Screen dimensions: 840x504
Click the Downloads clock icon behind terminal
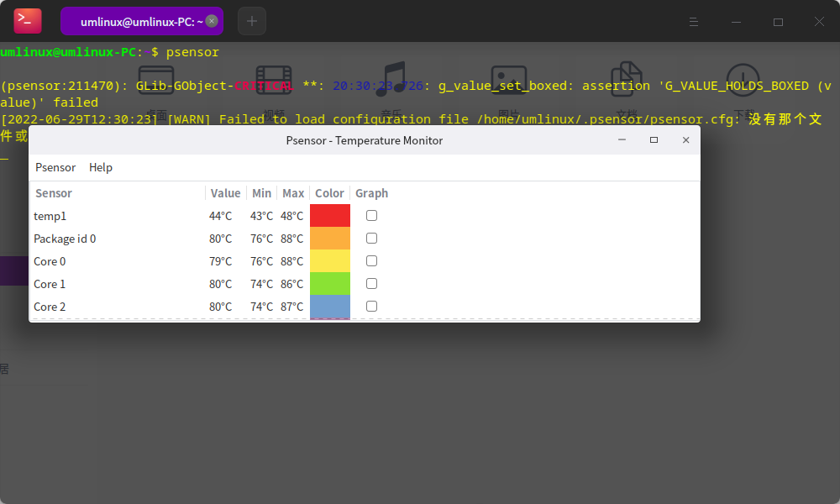[743, 80]
